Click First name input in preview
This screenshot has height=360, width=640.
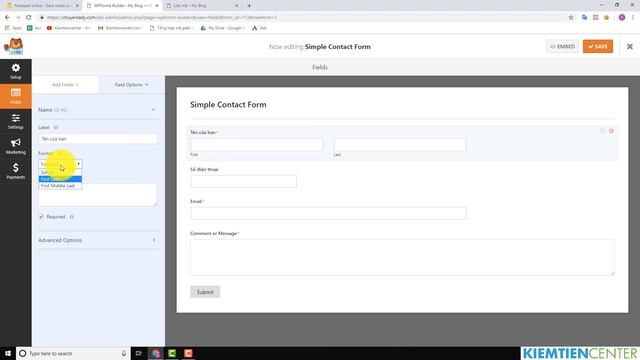pyautogui.click(x=256, y=144)
